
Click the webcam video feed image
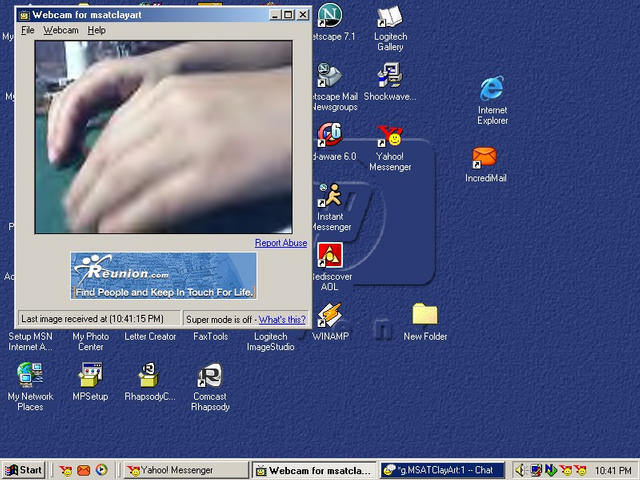[x=163, y=137]
